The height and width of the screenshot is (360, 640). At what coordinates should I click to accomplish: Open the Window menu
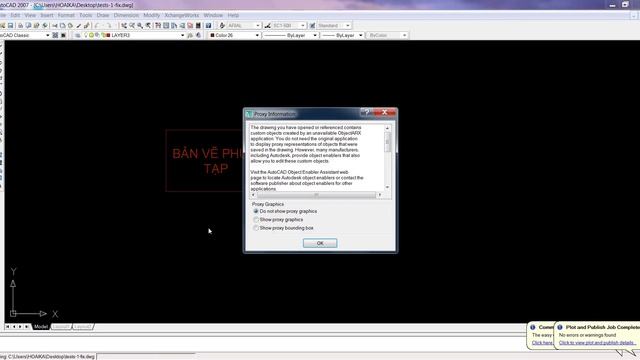tap(213, 15)
